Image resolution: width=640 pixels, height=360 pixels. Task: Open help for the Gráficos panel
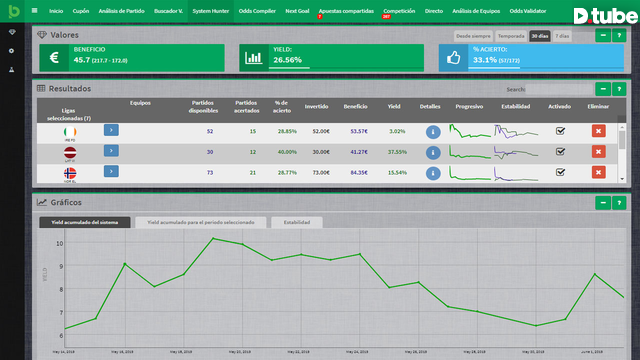[x=619, y=203]
